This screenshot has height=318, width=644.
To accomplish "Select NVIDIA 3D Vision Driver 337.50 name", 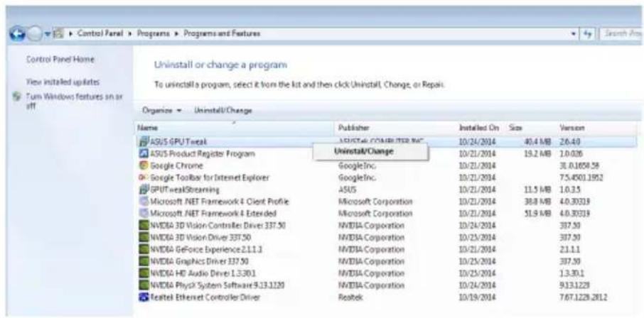I will (200, 238).
